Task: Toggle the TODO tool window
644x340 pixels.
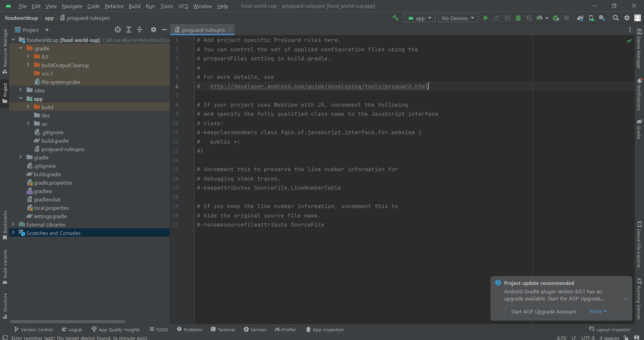Action: pyautogui.click(x=159, y=330)
